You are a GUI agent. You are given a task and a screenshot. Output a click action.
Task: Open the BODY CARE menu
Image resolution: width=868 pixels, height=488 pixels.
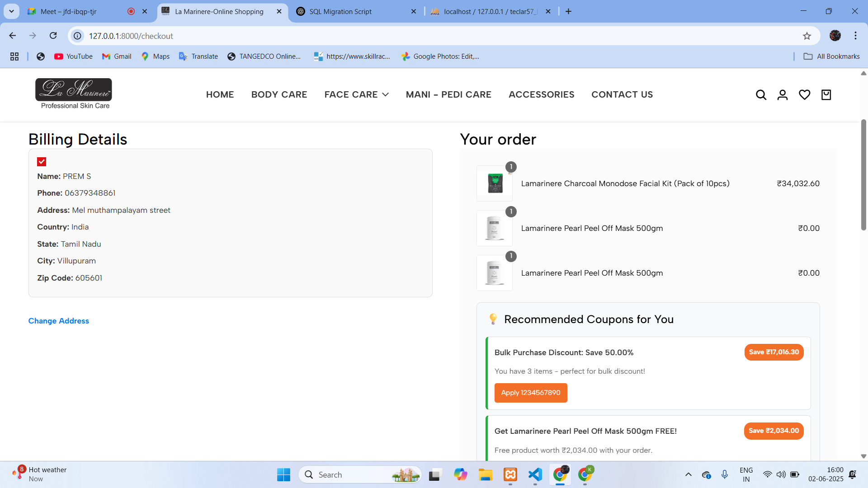click(x=279, y=94)
